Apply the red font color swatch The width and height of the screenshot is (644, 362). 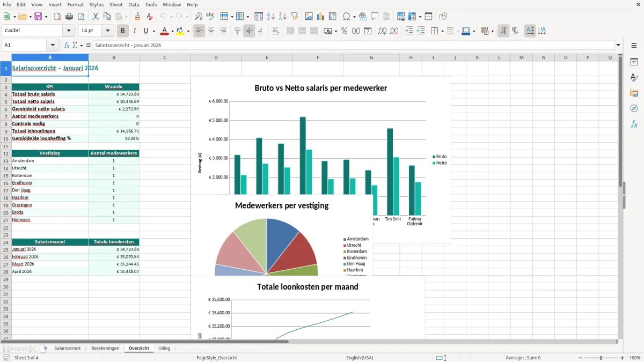tap(164, 31)
